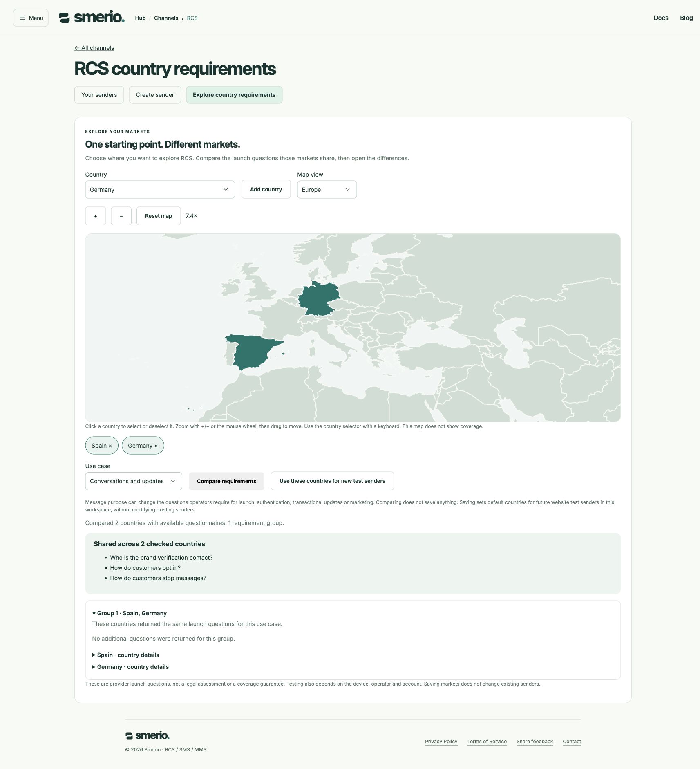Expand Spain · country details
The image size is (700, 769).
pyautogui.click(x=126, y=655)
